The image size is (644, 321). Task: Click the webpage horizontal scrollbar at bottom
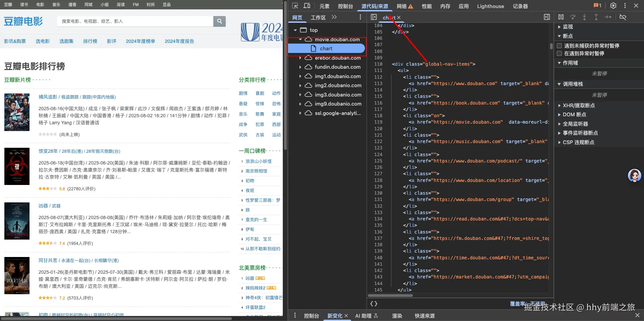[x=116, y=319]
